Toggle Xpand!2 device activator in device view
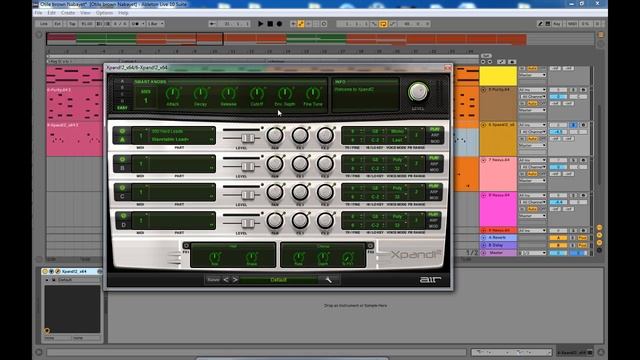This screenshot has width=640, height=360. [x=45, y=271]
